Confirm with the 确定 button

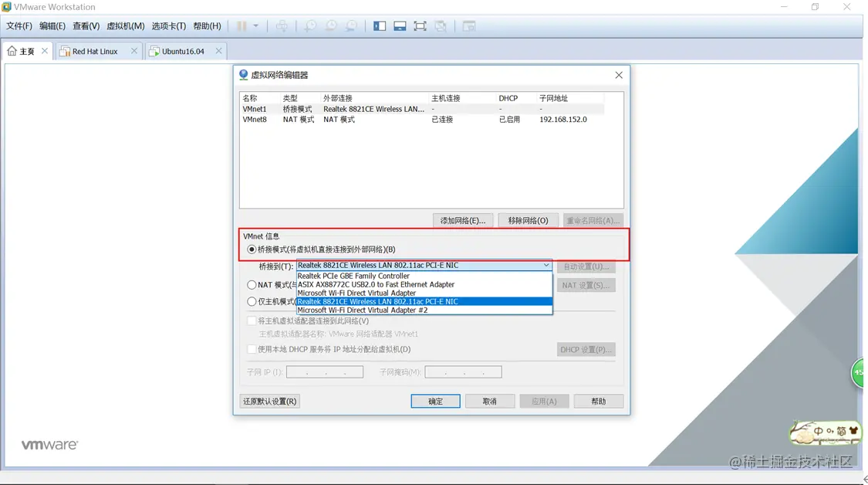pos(436,402)
